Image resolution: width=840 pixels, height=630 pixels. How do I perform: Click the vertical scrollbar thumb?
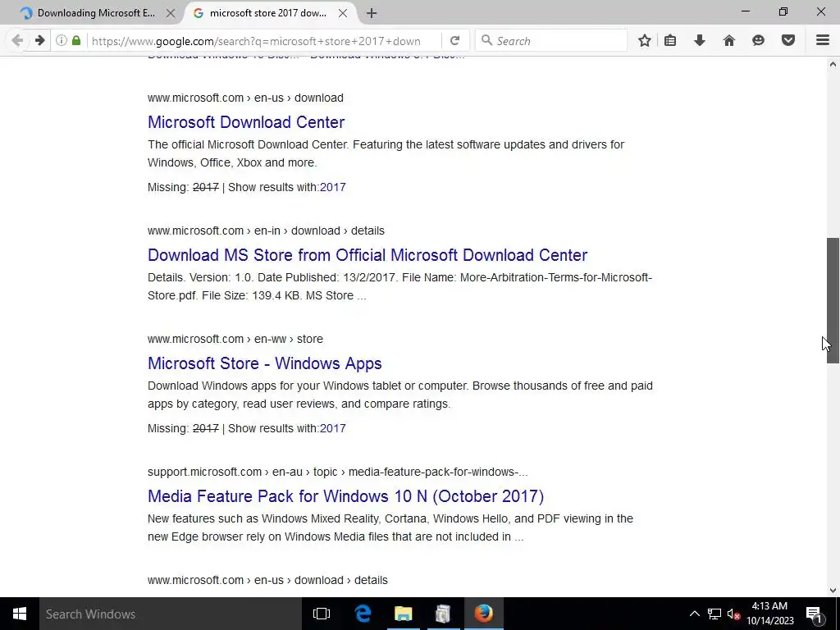[x=833, y=300]
